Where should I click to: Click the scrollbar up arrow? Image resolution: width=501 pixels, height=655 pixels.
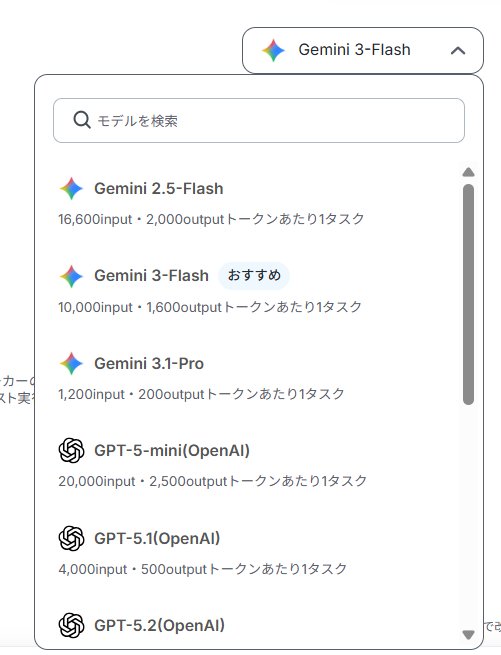click(468, 172)
